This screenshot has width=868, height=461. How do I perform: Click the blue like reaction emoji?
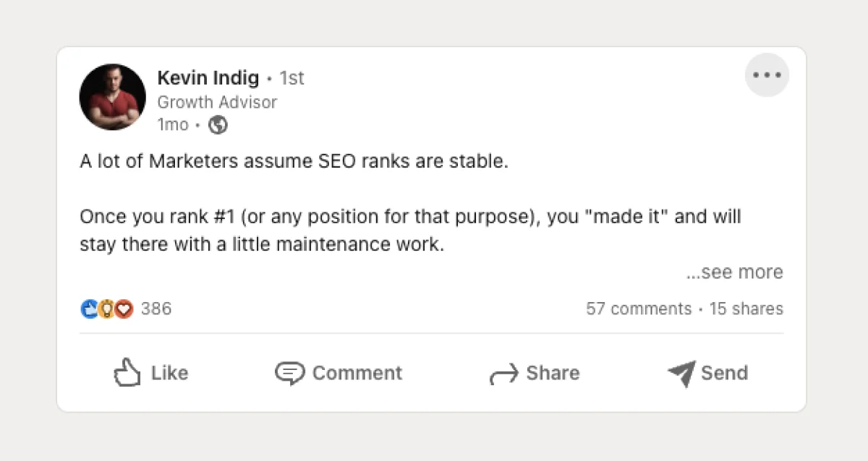click(x=88, y=309)
